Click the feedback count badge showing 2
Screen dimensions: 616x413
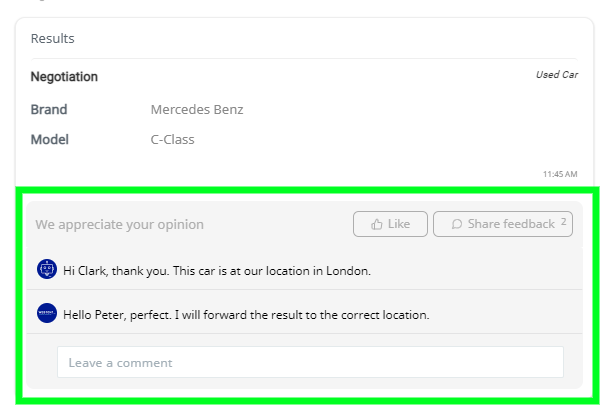[x=563, y=222]
